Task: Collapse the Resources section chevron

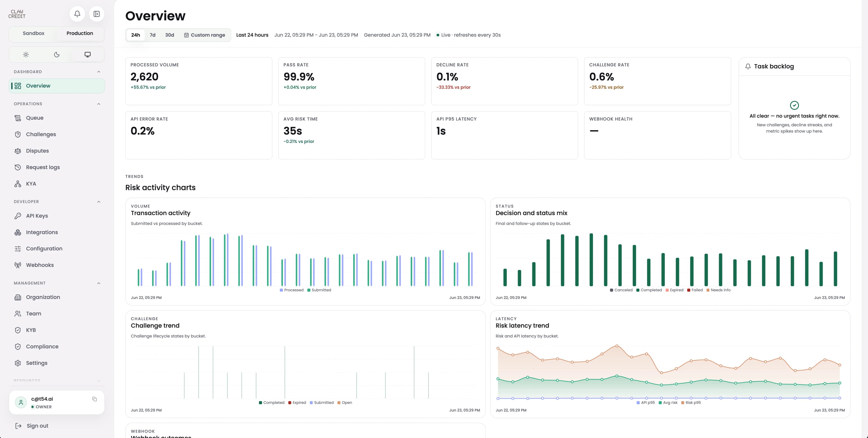Action: pos(99,381)
